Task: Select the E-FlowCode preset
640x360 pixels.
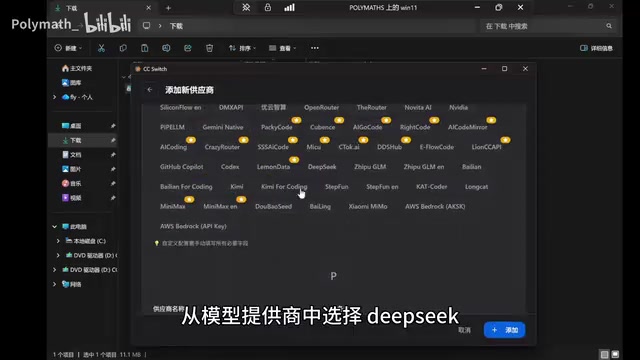Action: (437, 147)
